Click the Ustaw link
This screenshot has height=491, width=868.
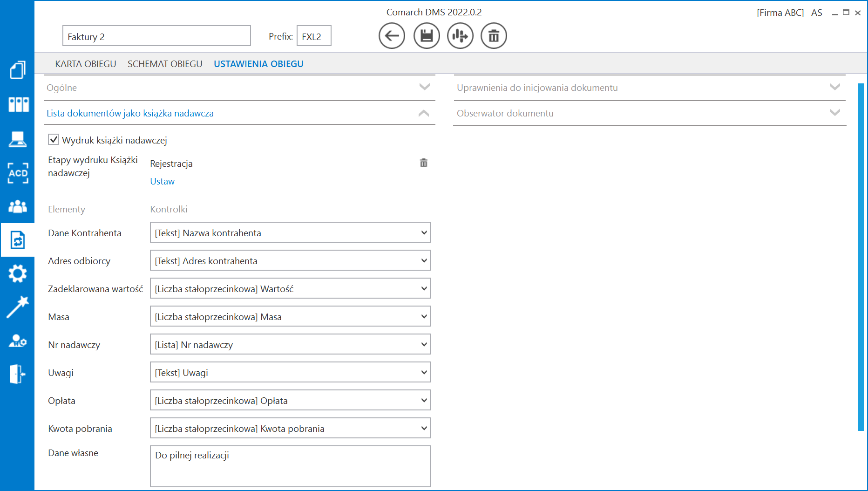coord(162,181)
